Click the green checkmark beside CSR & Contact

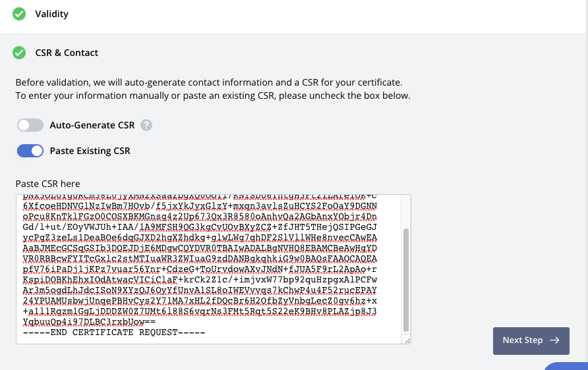[x=20, y=53]
